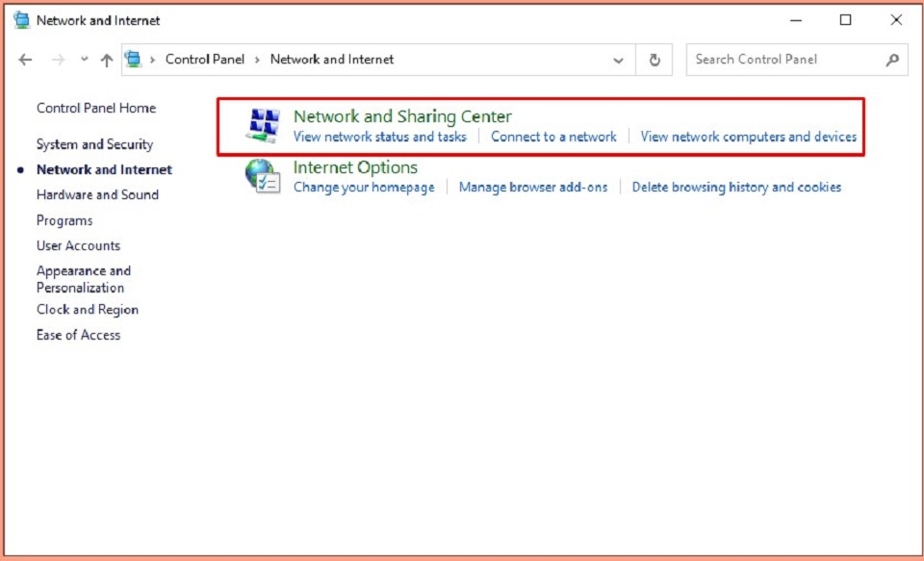Screen dimensions: 924x561
Task: Open the Network and Sharing Center heading
Action: point(402,116)
